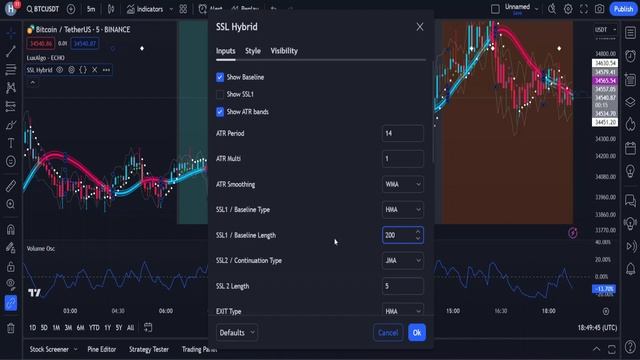The width and height of the screenshot is (640, 360).
Task: Cancel the SSL Hybrid settings
Action: coord(388,333)
